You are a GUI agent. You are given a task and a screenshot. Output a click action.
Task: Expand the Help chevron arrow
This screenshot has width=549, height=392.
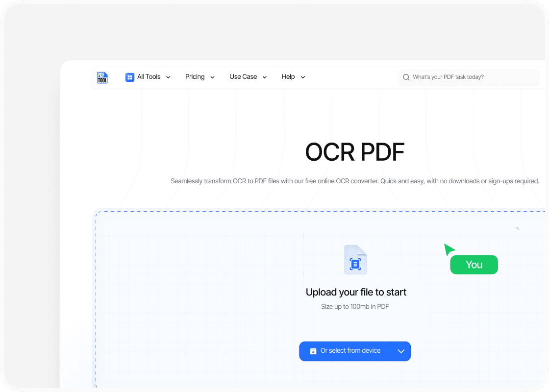tap(302, 77)
